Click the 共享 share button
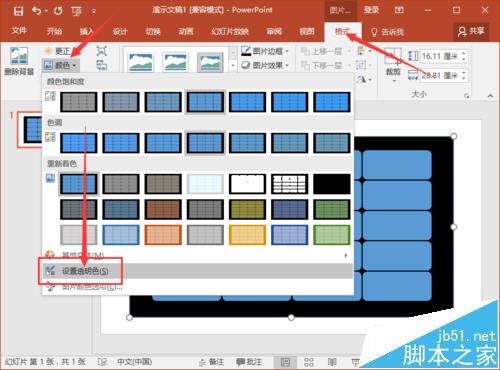Image resolution: width=500 pixels, height=370 pixels. pyautogui.click(x=471, y=31)
